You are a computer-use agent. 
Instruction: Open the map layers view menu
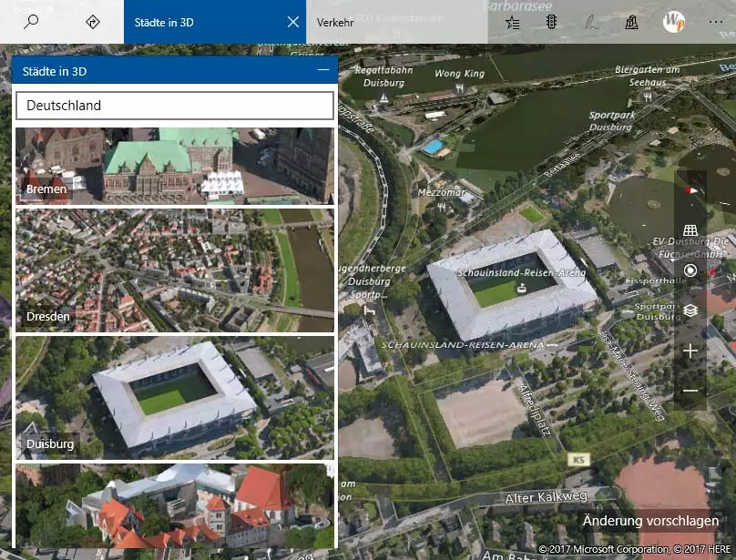click(690, 311)
